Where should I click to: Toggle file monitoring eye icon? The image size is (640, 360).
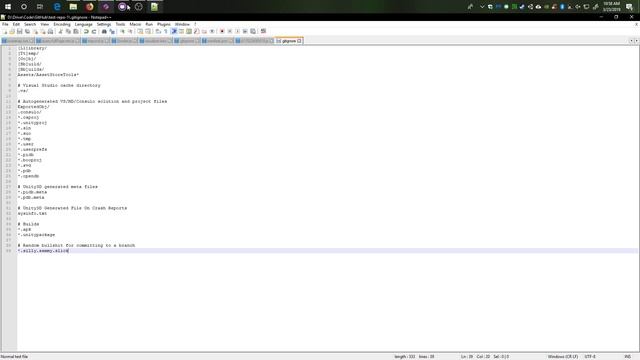pyautogui.click(x=212, y=31)
